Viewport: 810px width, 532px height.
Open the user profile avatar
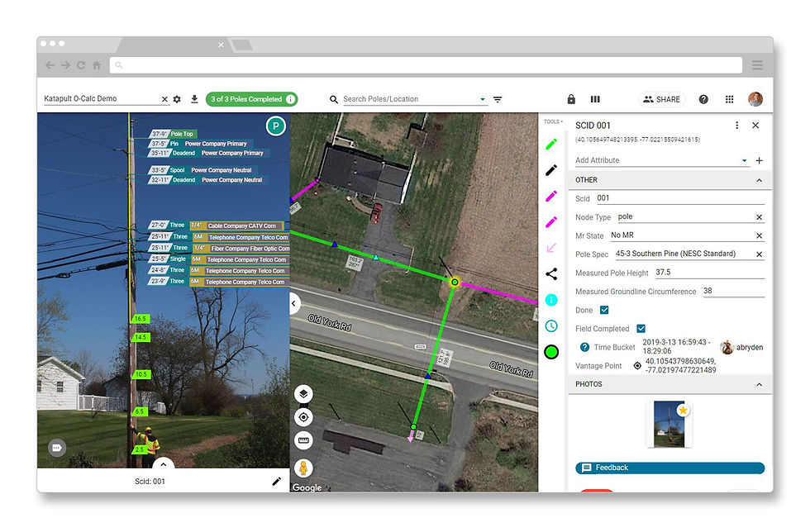coord(755,99)
